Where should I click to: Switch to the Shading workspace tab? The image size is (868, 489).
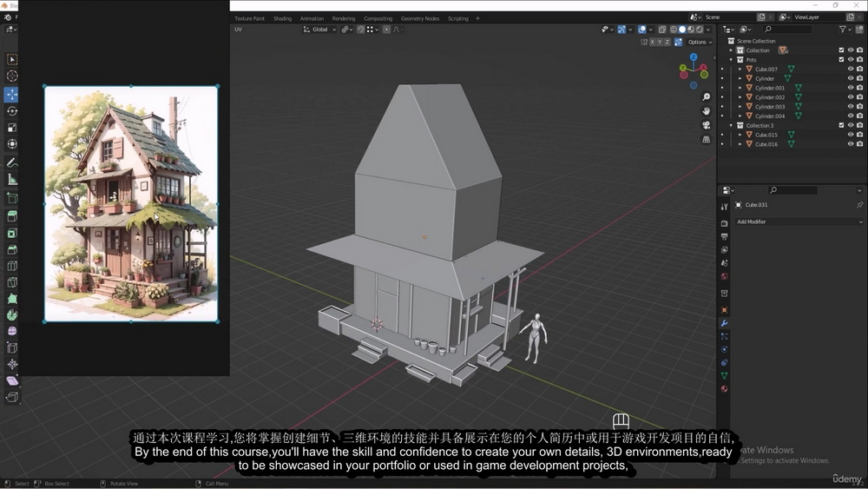[x=282, y=18]
